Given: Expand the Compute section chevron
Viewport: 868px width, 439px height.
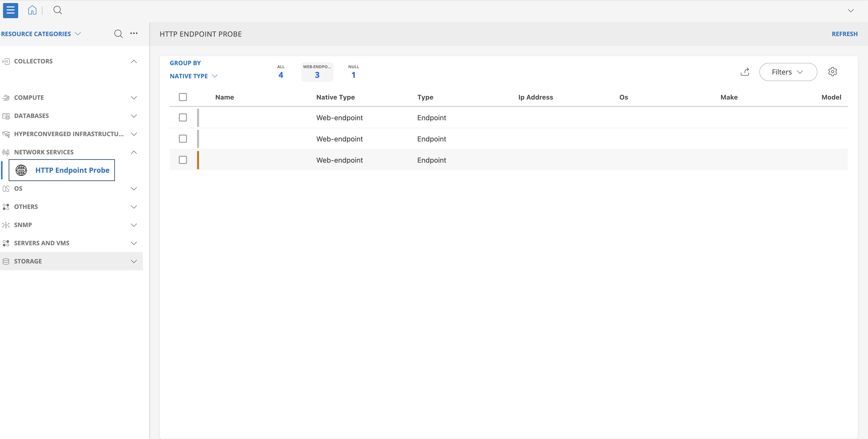Looking at the screenshot, I should 134,98.
